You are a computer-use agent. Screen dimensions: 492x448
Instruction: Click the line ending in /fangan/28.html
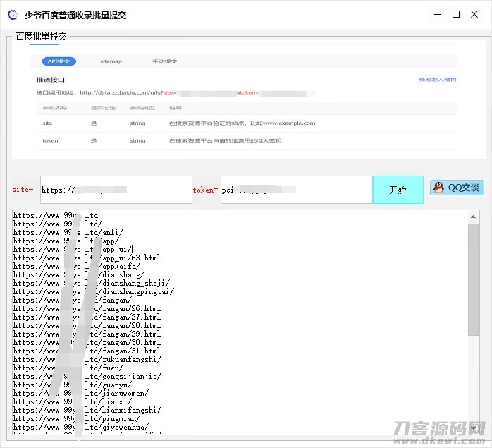[87, 325]
